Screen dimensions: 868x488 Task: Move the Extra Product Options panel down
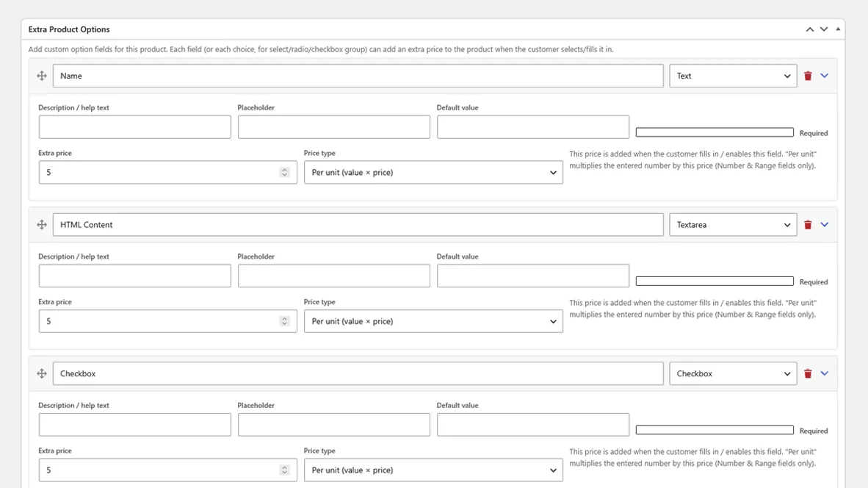[824, 29]
